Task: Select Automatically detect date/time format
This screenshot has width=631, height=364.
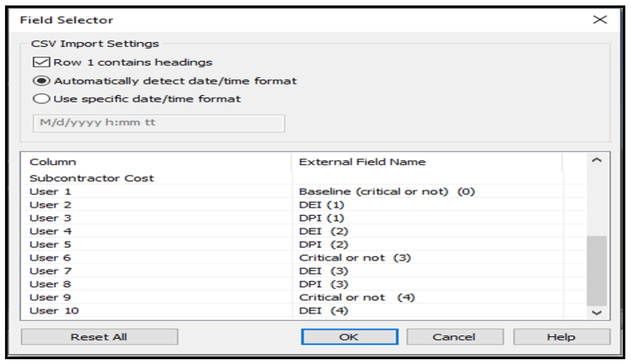Action: pyautogui.click(x=41, y=81)
